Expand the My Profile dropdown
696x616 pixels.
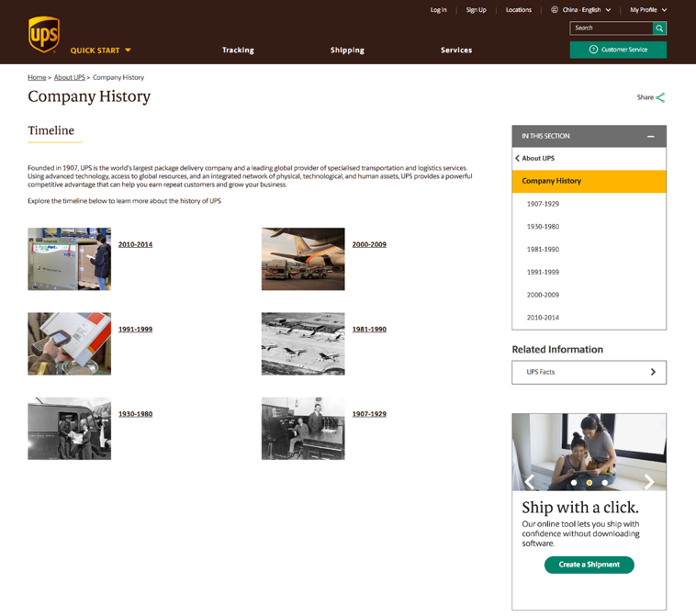pyautogui.click(x=648, y=10)
